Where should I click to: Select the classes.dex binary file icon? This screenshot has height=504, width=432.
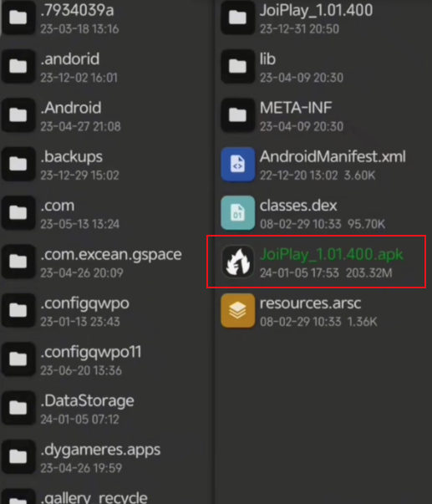tap(238, 213)
